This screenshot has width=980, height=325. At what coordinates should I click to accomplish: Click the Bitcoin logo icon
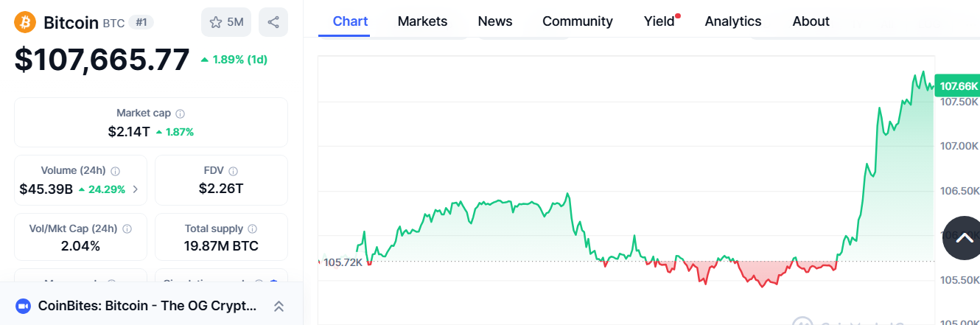pos(26,22)
